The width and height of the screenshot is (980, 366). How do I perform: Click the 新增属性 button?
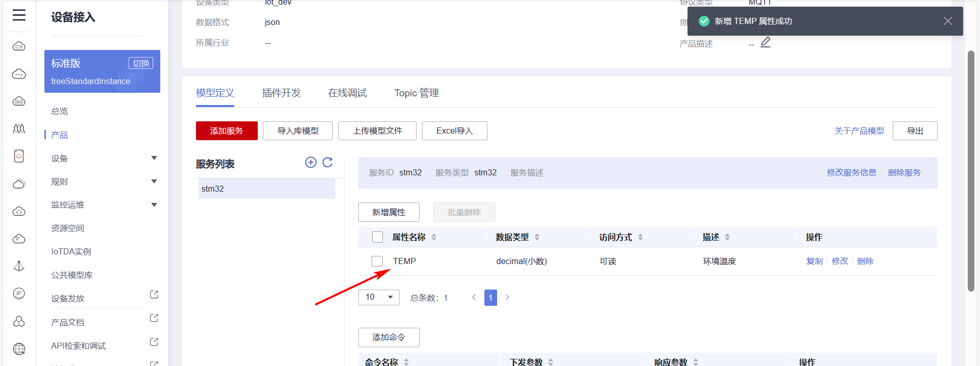388,212
